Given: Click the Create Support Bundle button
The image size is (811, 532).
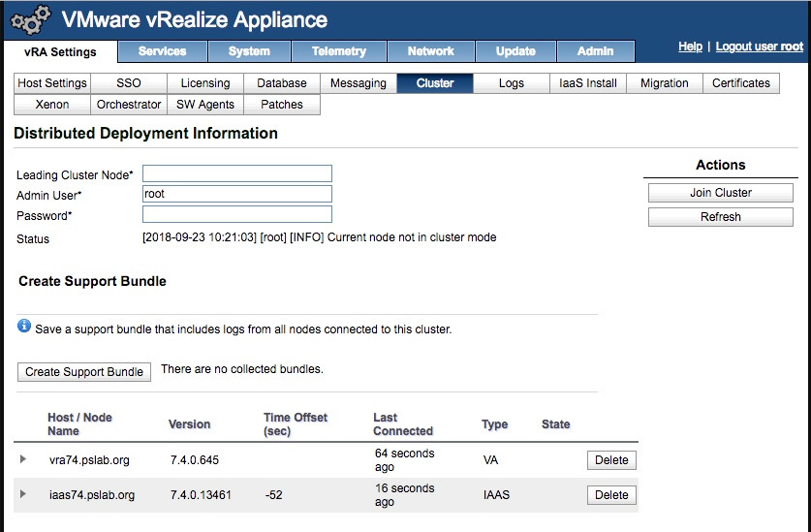Looking at the screenshot, I should 84,371.
